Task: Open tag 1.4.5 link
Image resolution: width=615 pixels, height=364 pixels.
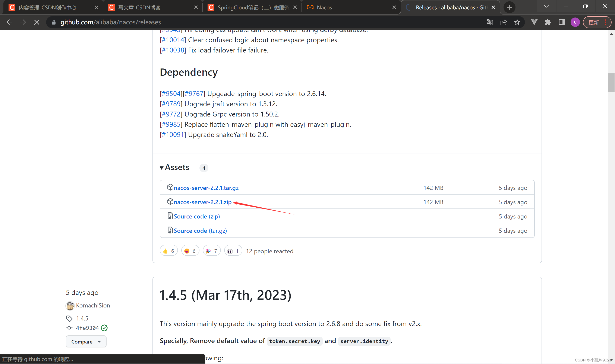Action: [82, 319]
